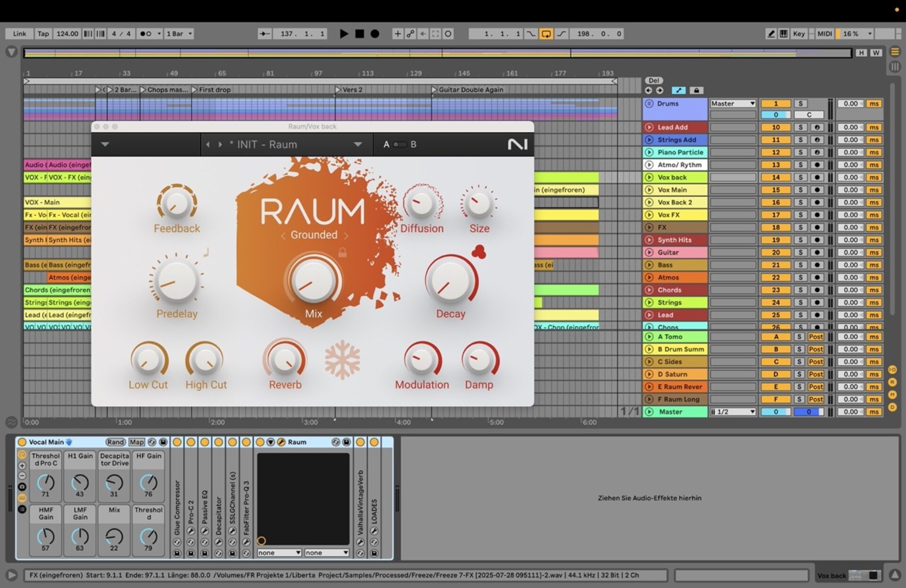Toggle the Arrangement Loop switch
906x588 pixels.
tap(546, 33)
